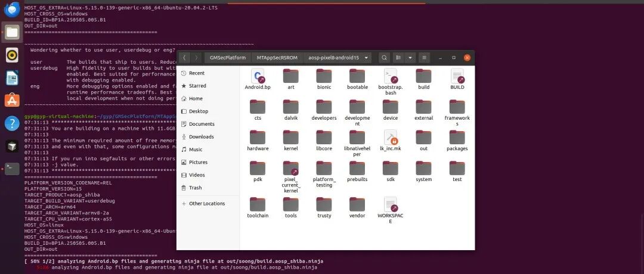Screen dimensions: 644x274
Task: Open Ubuntu Software from the dock
Action: point(12,100)
